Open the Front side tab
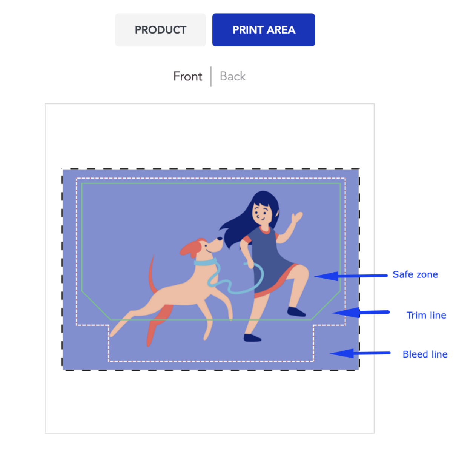 pos(187,76)
